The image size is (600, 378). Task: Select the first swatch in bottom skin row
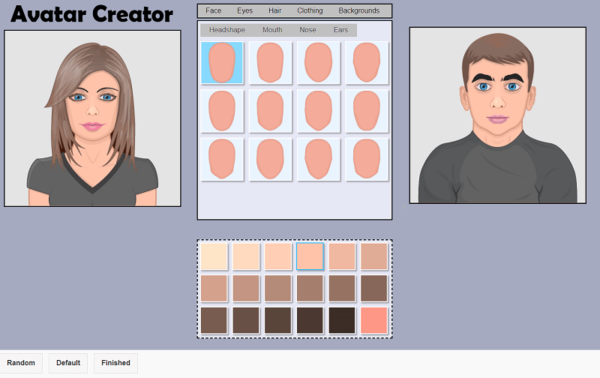(x=214, y=321)
